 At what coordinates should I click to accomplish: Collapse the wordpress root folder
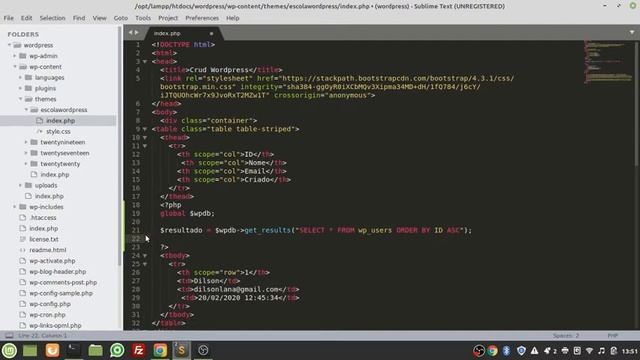9,45
